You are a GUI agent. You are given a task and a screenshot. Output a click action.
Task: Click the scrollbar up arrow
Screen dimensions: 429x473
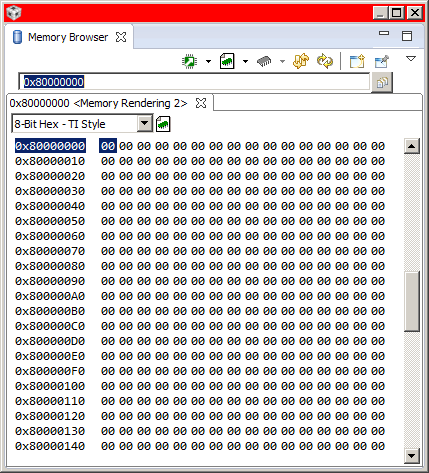[412, 146]
